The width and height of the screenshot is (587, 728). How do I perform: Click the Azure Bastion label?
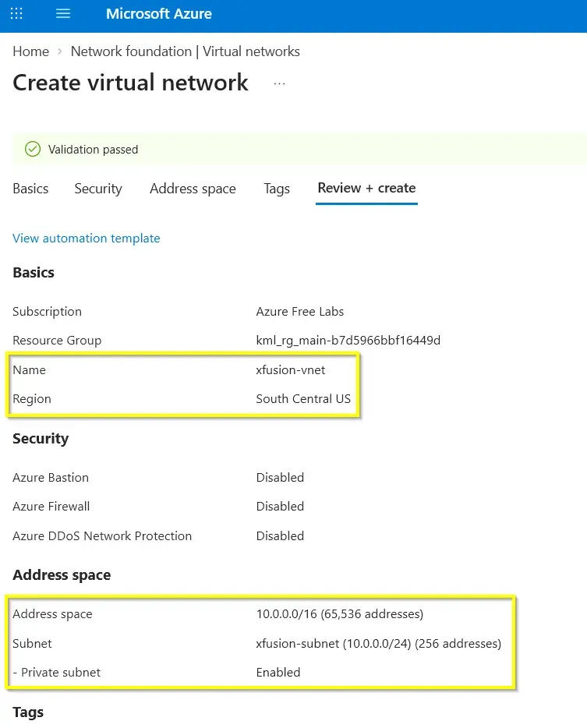tap(51, 477)
